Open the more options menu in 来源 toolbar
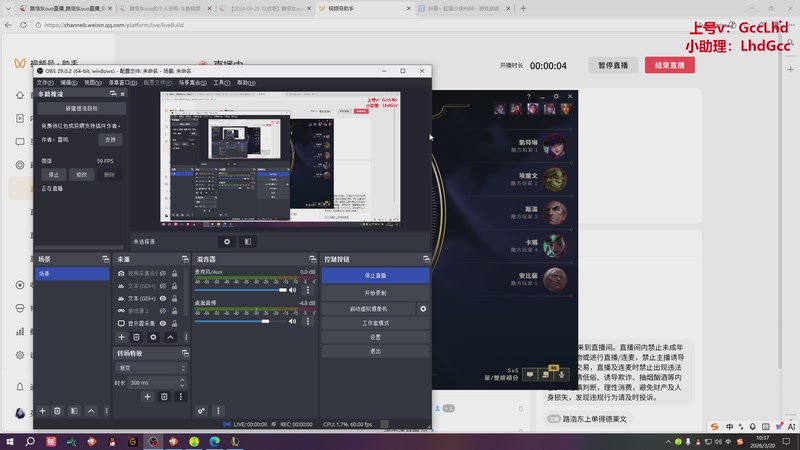 186,337
